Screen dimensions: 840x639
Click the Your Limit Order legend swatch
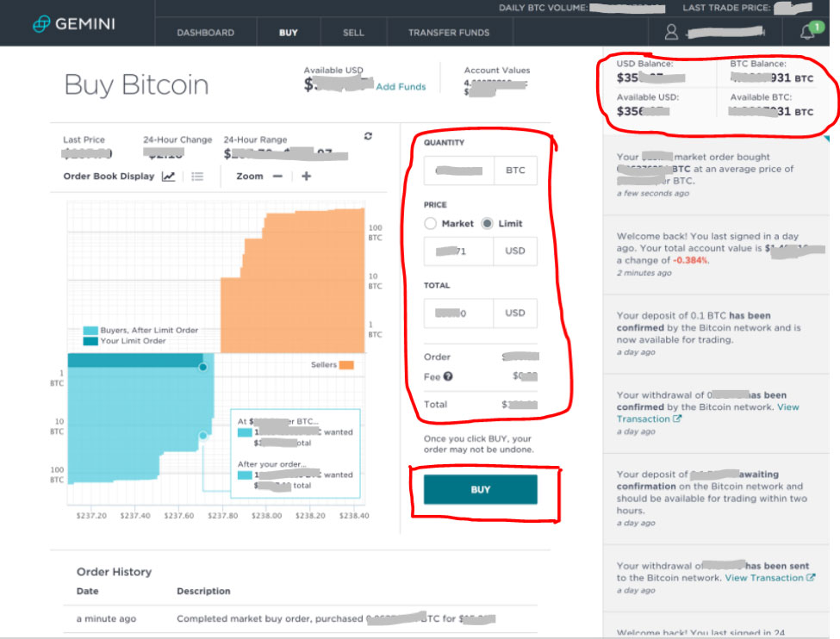(x=90, y=341)
